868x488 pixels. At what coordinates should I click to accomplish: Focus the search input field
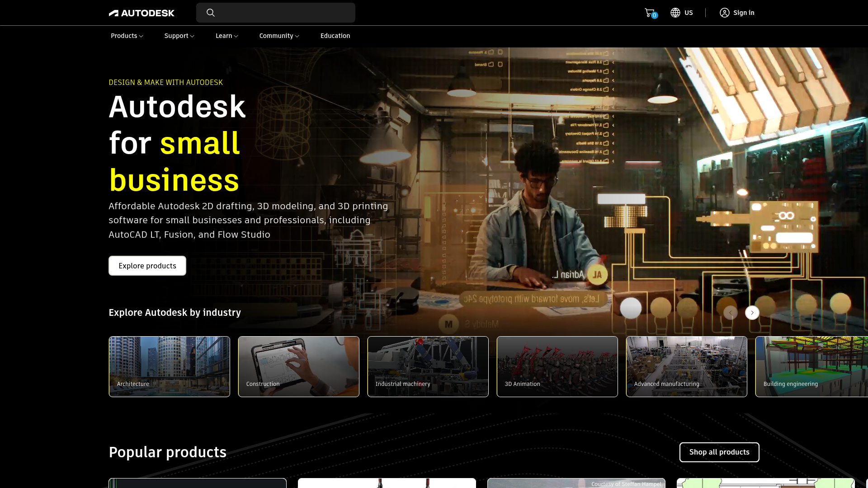(x=276, y=13)
